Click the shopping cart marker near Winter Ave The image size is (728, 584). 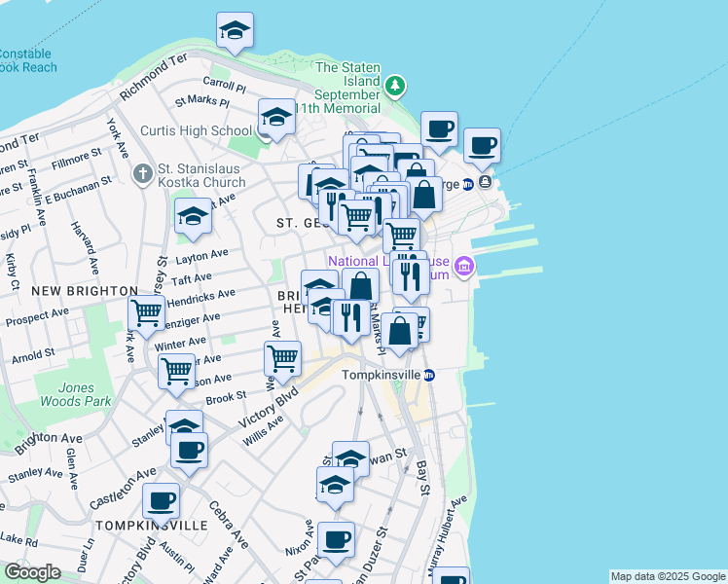pyautogui.click(x=176, y=373)
